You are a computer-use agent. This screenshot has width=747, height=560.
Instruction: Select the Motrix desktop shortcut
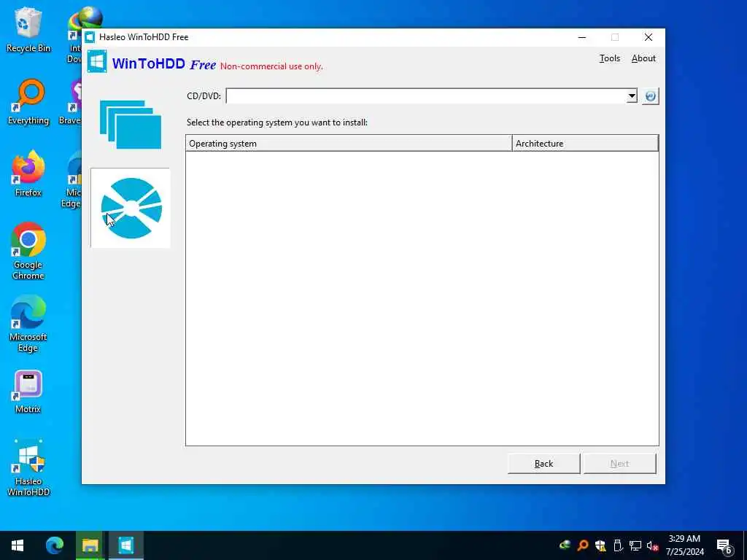pos(28,392)
